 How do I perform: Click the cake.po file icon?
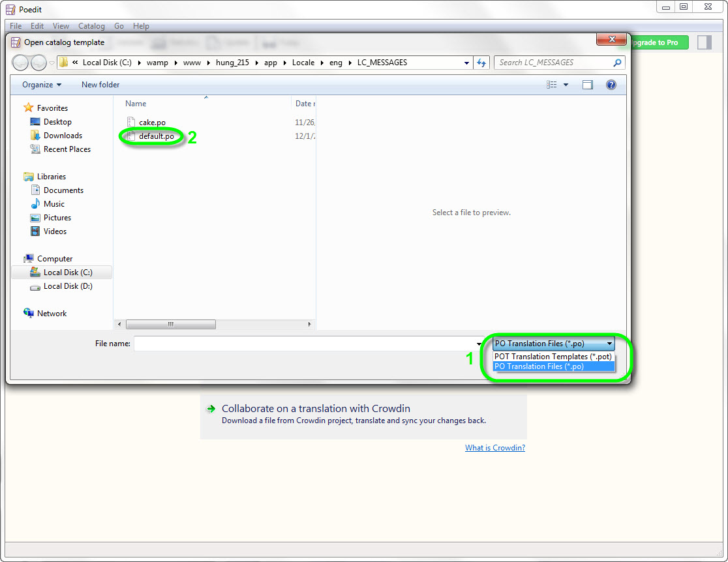pyautogui.click(x=131, y=122)
